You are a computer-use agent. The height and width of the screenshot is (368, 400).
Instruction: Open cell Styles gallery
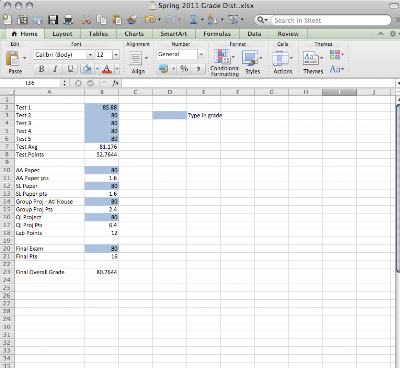252,63
